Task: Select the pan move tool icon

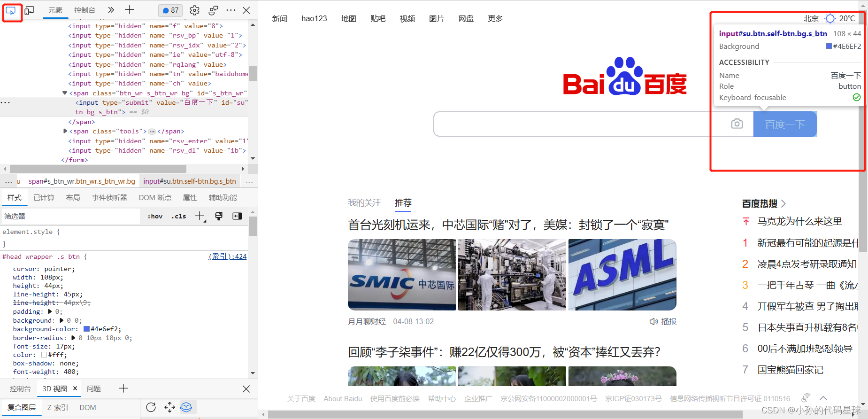Action: point(169,407)
